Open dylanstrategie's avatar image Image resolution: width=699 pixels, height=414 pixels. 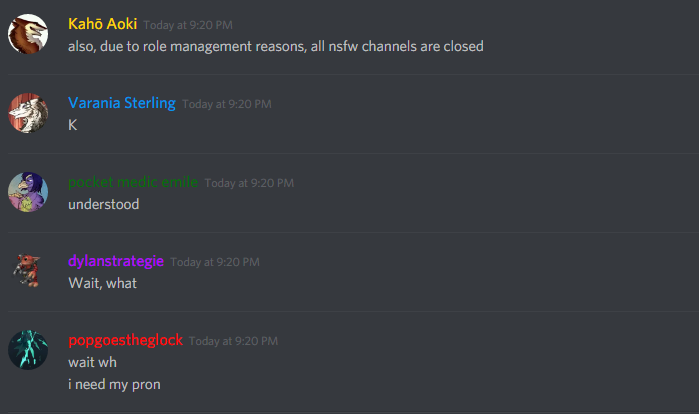pyautogui.click(x=28, y=271)
